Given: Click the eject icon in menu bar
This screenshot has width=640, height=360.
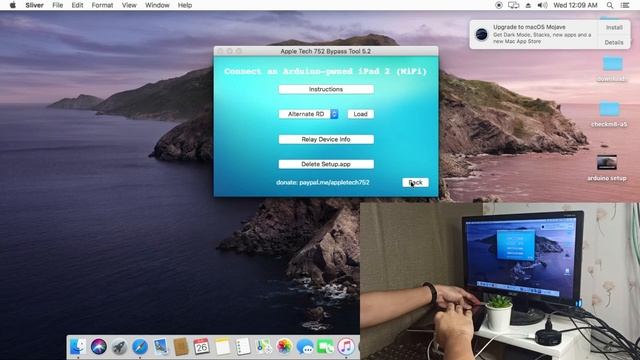Looking at the screenshot, I should pos(528,5).
